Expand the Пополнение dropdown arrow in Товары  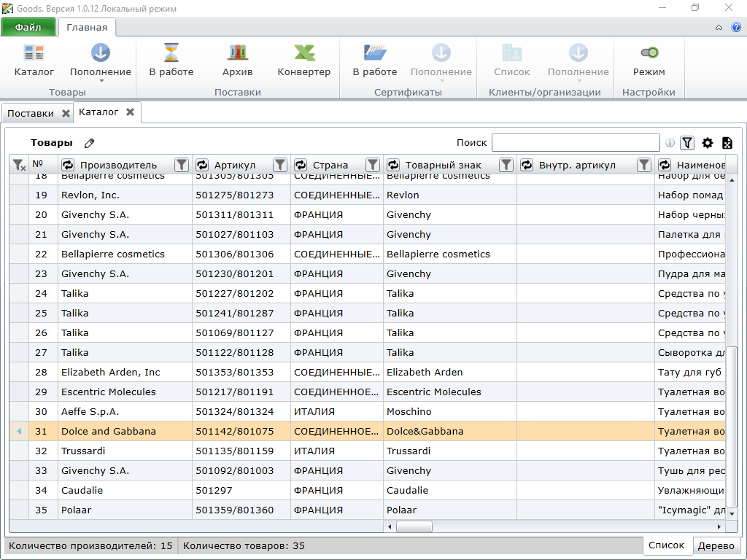coord(101,81)
